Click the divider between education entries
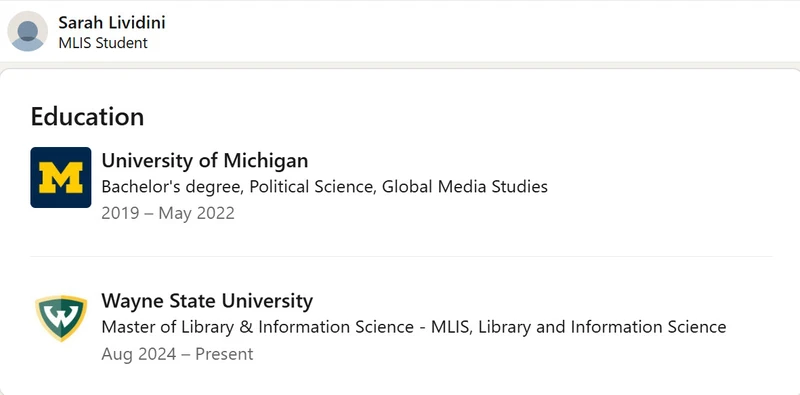 pyautogui.click(x=401, y=256)
